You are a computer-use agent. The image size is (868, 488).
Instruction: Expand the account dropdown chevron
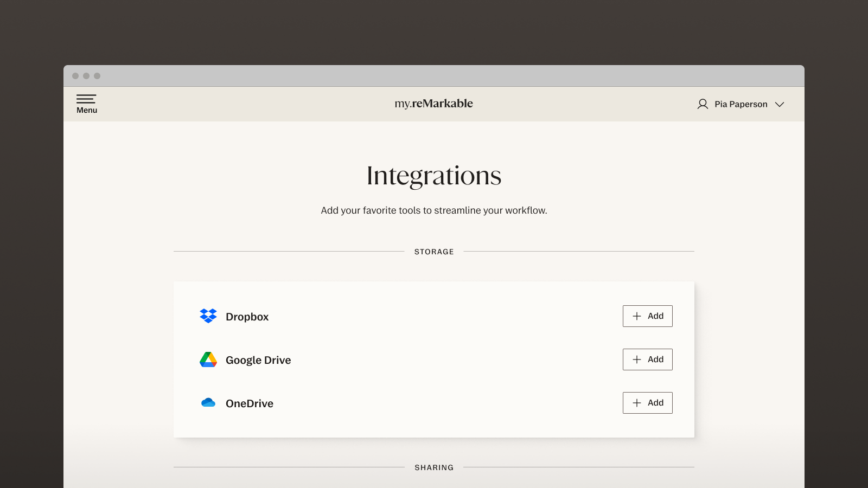[780, 104]
